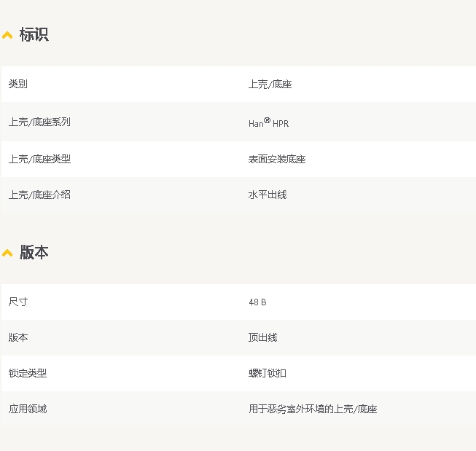Select the 尺寸 row label
The width and height of the screenshot is (476, 451).
point(18,302)
